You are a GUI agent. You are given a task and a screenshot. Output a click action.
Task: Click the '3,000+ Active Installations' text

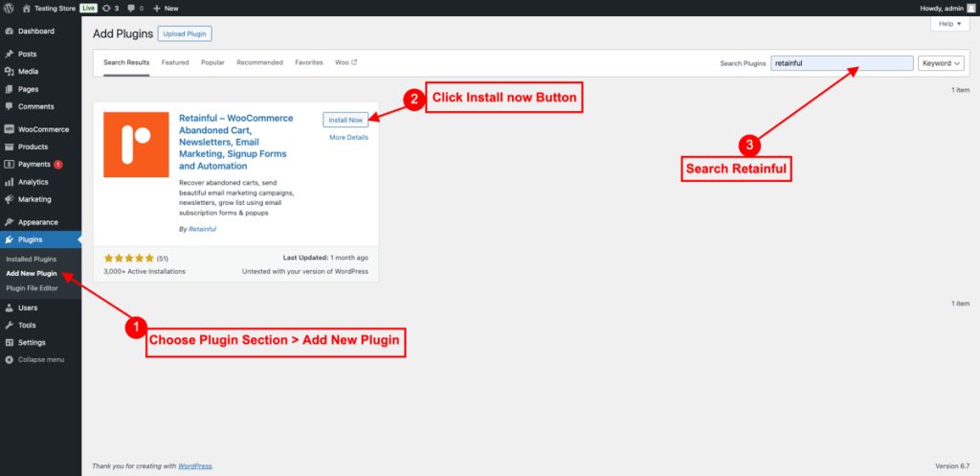tap(145, 271)
